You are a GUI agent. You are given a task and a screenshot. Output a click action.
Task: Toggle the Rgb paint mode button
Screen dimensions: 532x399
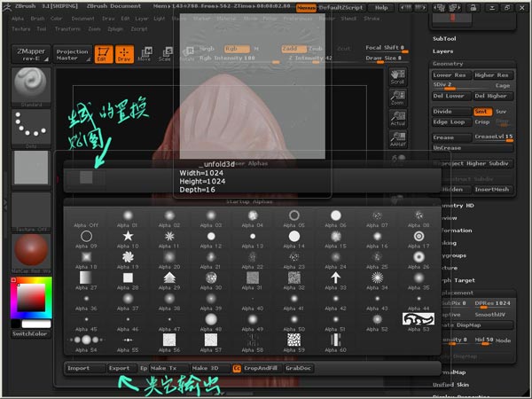(x=237, y=49)
